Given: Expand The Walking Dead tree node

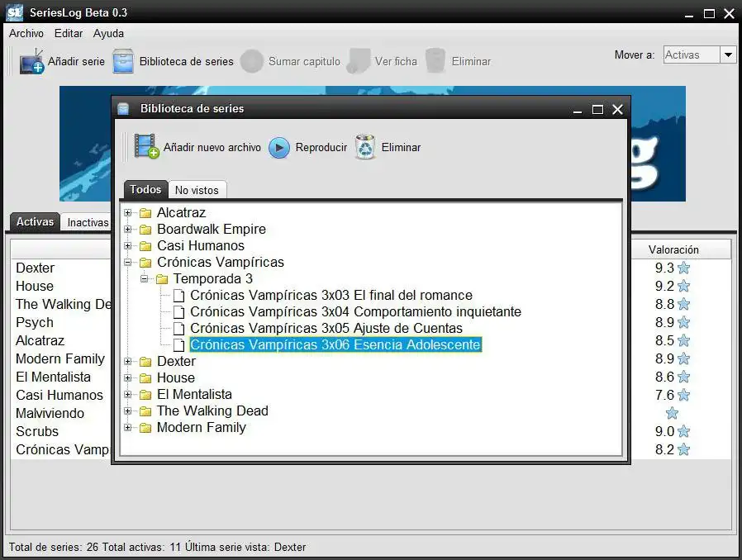Looking at the screenshot, I should pyautogui.click(x=128, y=411).
